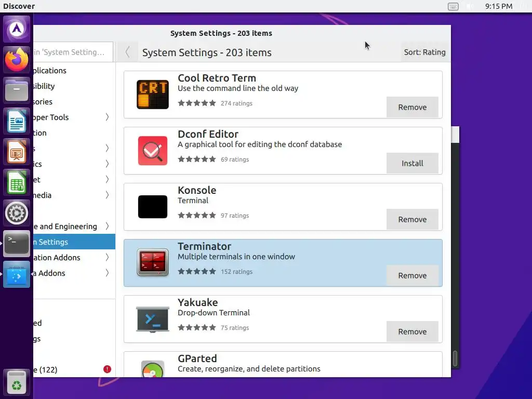Image resolution: width=532 pixels, height=399 pixels.
Task: Open the Konsole title
Action: (x=197, y=190)
